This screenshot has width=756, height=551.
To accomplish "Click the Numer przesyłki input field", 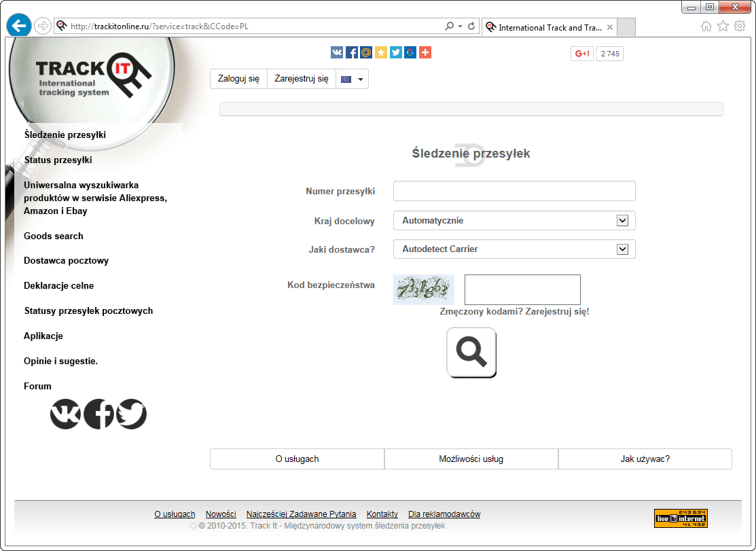I will [514, 191].
